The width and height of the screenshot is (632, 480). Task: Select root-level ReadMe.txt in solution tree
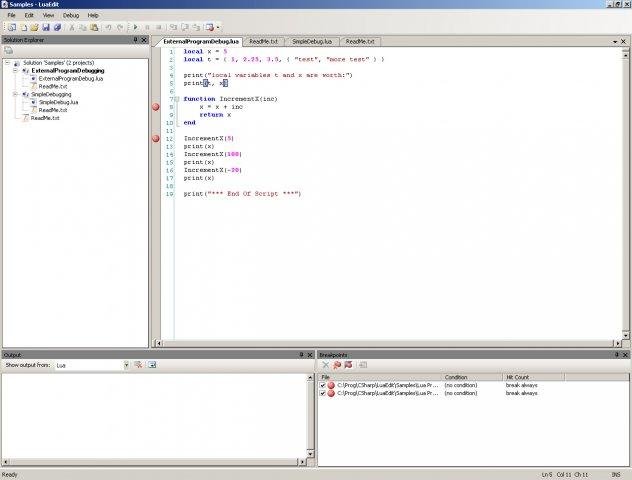tap(45, 118)
